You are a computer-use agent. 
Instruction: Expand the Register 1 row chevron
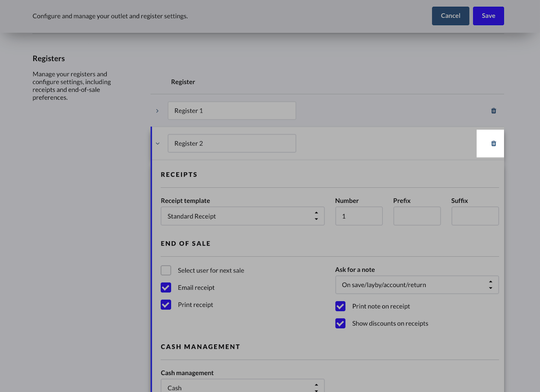[x=157, y=111]
